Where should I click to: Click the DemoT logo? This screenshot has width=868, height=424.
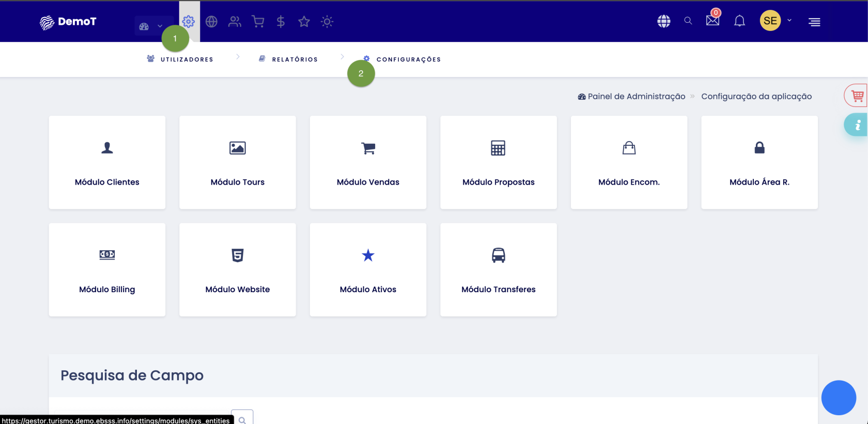pyautogui.click(x=68, y=22)
